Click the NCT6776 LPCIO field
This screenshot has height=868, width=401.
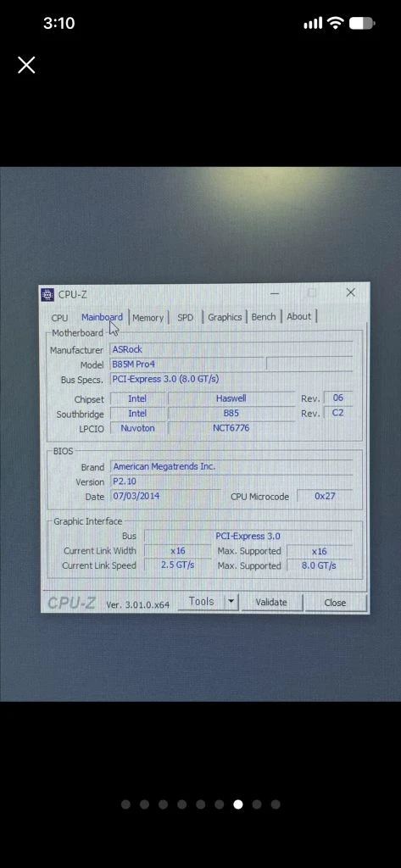(231, 428)
